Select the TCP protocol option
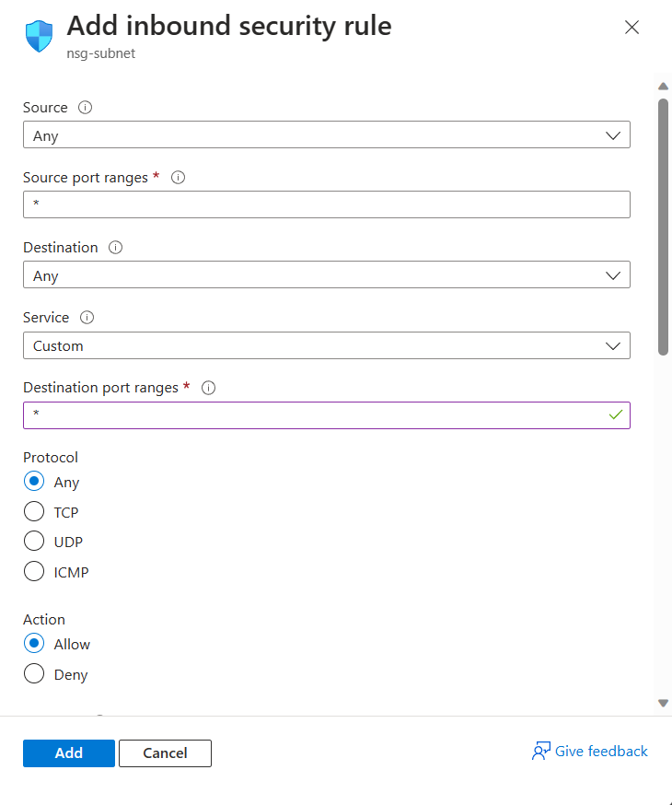Viewport: 672px width, 805px height. pyautogui.click(x=33, y=511)
